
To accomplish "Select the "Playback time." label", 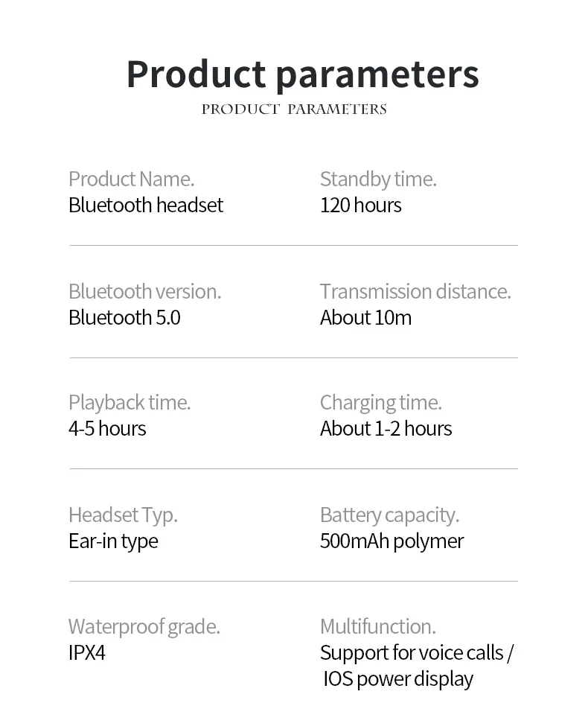I will (x=130, y=403).
